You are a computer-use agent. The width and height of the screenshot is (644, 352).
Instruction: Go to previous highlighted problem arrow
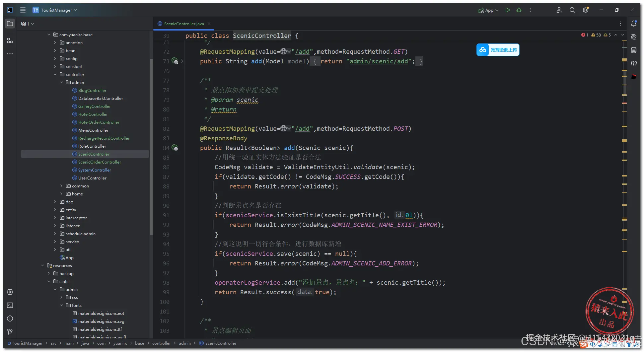[x=616, y=35]
